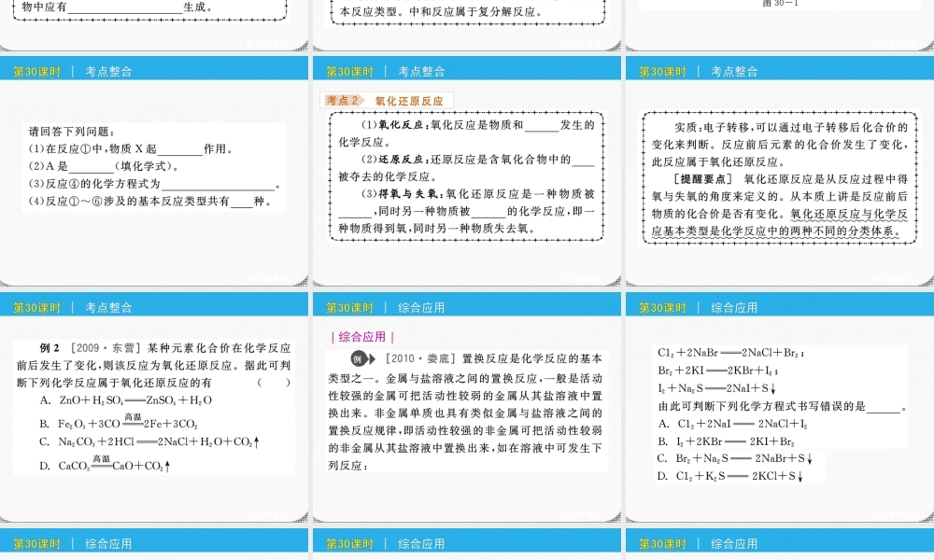The image size is (934, 560).
Task: Select option D. CaCO₃ 高温 CaO+CO₂
Action: 105,463
